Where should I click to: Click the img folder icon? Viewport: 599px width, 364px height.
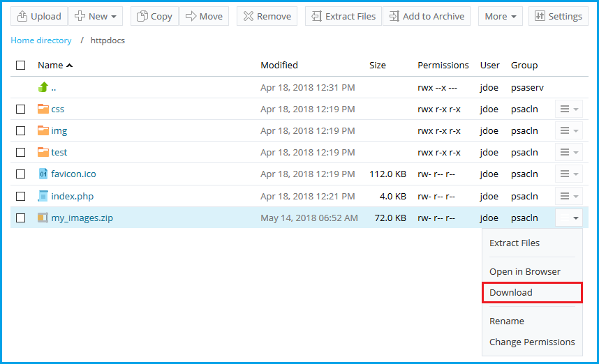tap(43, 130)
